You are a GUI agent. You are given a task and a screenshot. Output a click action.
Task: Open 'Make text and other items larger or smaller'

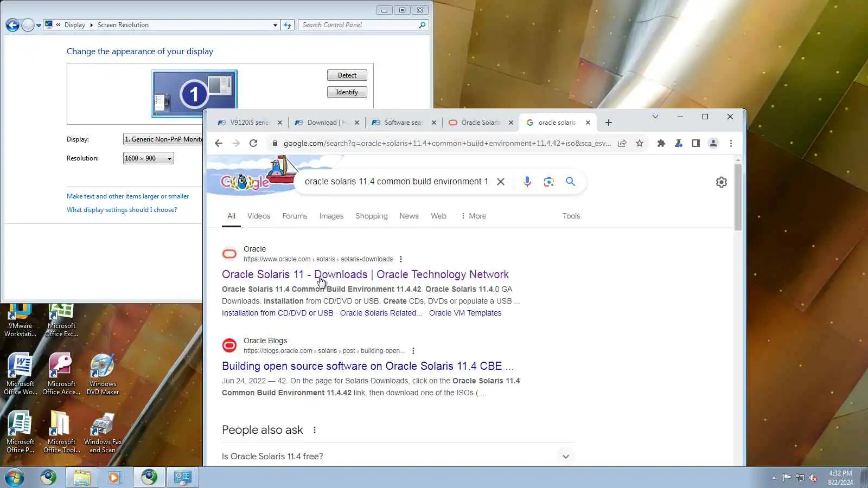128,196
